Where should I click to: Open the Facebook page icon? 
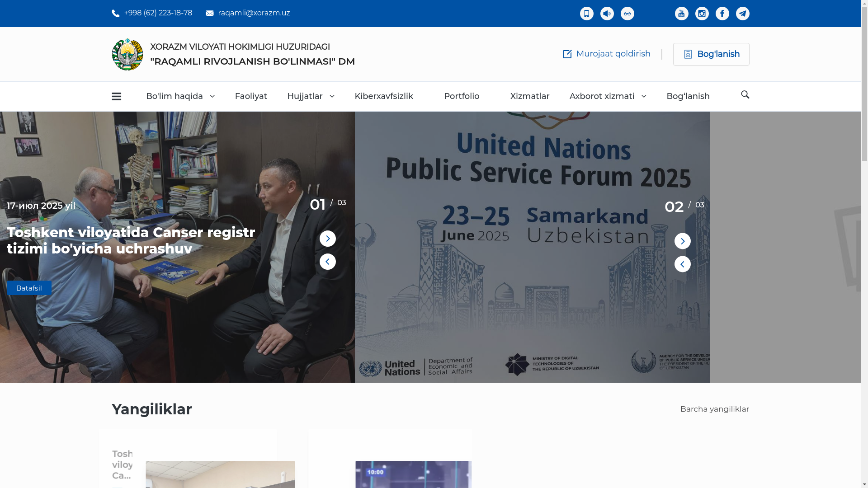722,14
